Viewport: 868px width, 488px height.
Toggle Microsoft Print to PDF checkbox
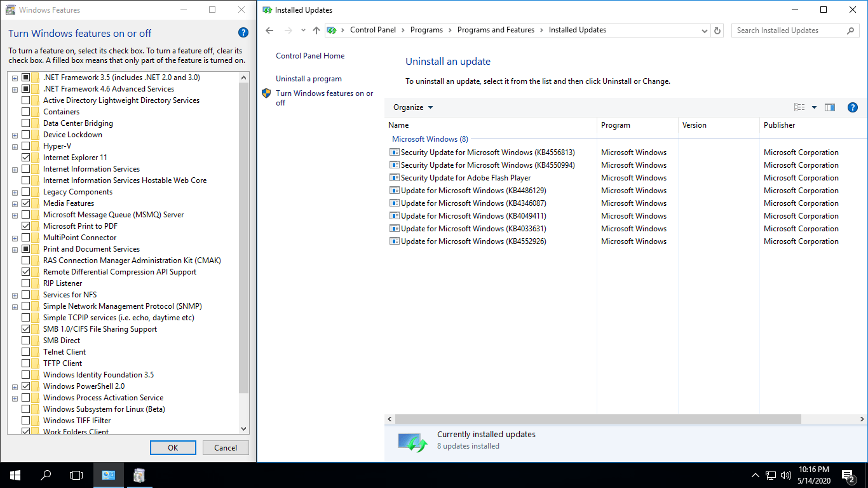pyautogui.click(x=25, y=226)
